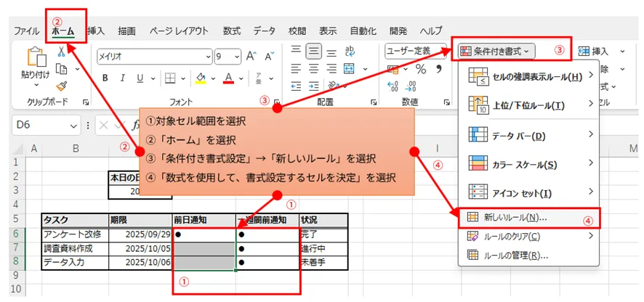
Task: Click the accounting number format icon
Action: tap(393, 69)
